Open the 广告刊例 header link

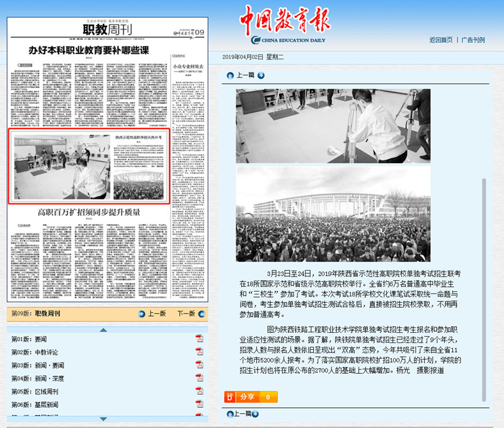pos(473,40)
